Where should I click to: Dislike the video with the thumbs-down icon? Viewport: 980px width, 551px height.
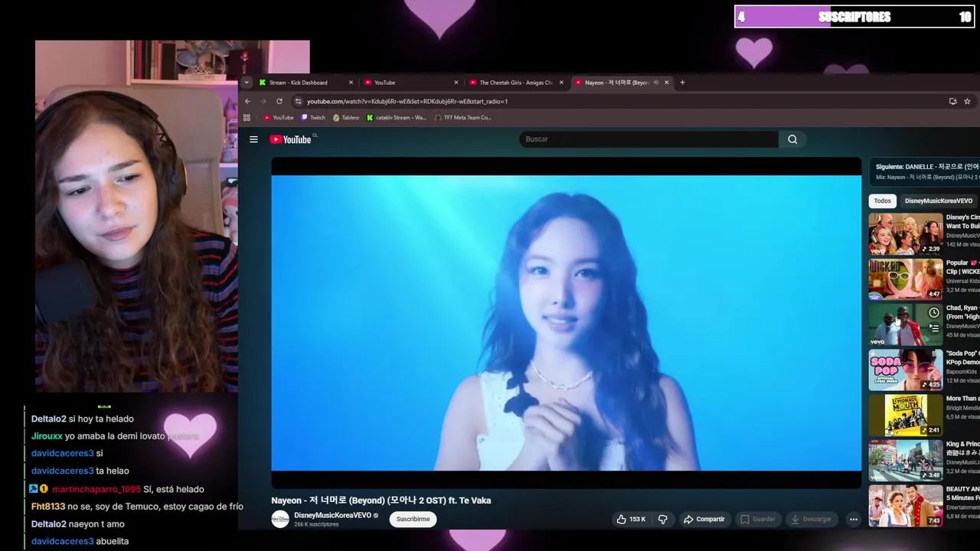[663, 519]
